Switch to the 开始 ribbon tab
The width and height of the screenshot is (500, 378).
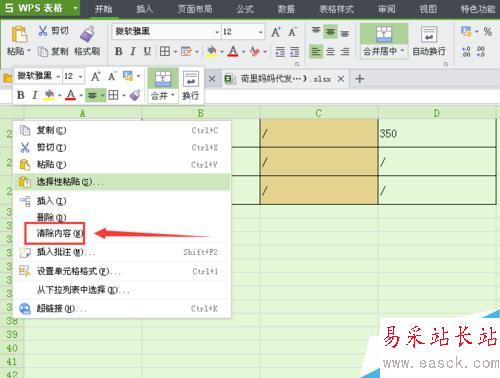tap(103, 9)
